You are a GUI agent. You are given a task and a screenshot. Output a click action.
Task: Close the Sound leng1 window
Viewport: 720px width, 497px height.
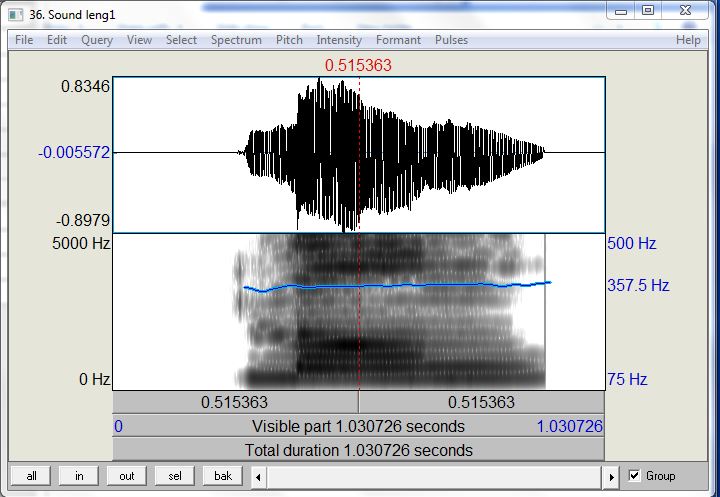click(685, 11)
